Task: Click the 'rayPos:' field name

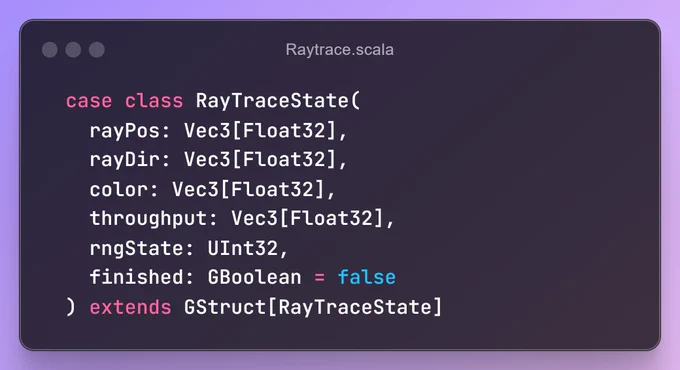Action: [x=130, y=131]
